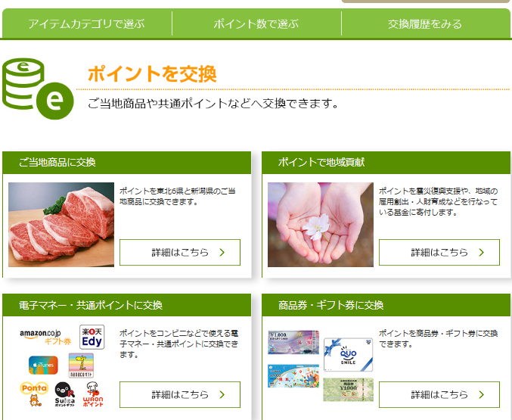Image resolution: width=512 pixels, height=420 pixels.
Task: Click the Ponta points logo
Action: pyautogui.click(x=34, y=394)
